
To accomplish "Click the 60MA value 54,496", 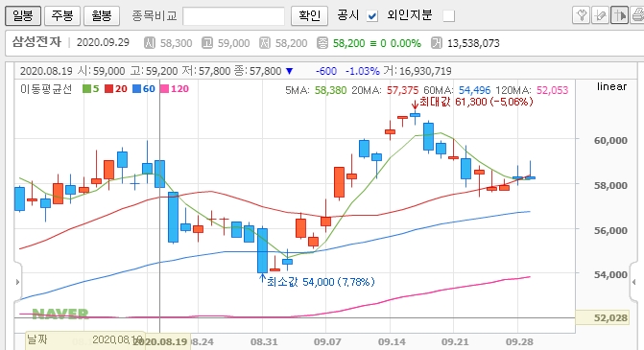I will pyautogui.click(x=474, y=90).
